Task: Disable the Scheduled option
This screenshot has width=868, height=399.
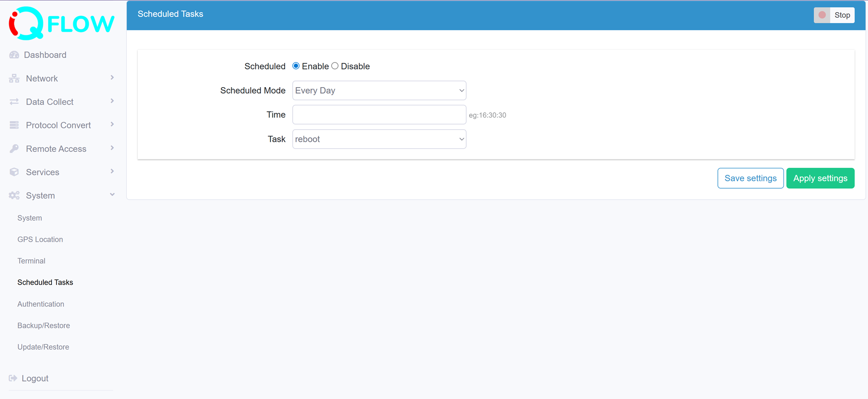Action: pos(335,66)
